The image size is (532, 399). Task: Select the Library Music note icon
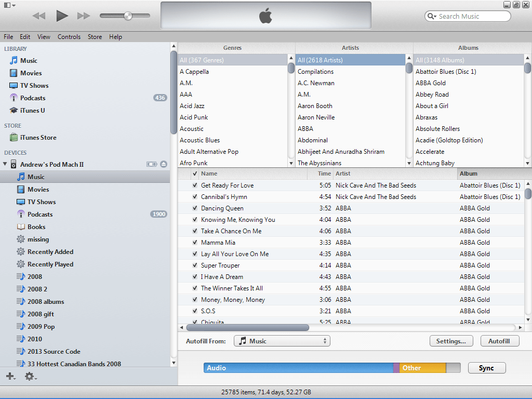pos(14,60)
